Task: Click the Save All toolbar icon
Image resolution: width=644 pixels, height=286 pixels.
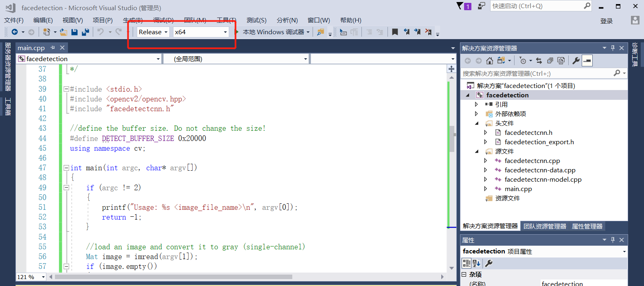Action: pos(85,32)
